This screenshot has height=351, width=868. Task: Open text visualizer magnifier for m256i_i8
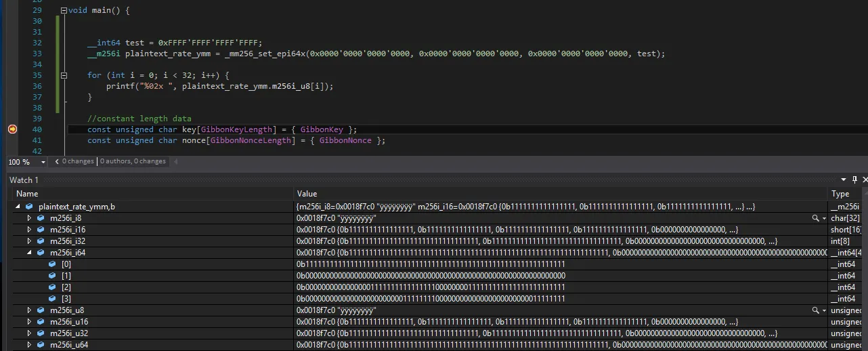815,218
